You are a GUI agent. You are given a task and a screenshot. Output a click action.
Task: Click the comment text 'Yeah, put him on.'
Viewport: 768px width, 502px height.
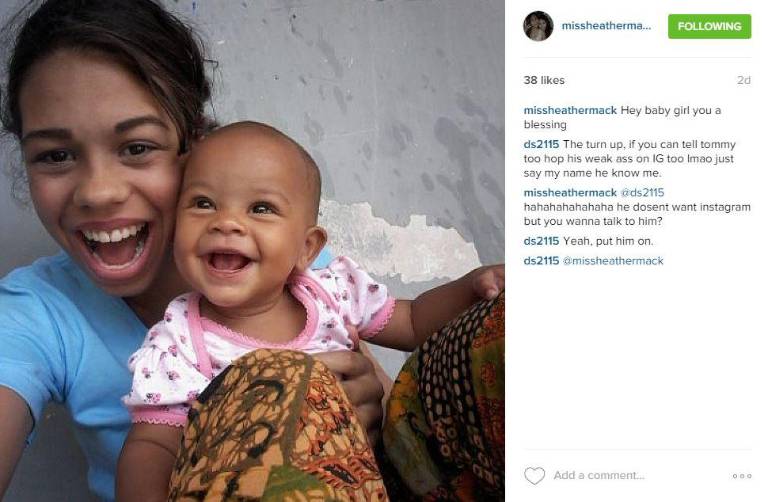click(608, 241)
